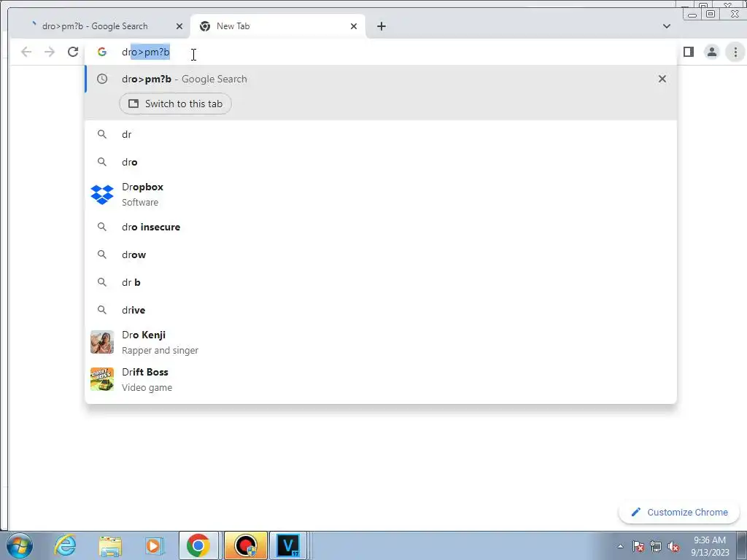The image size is (747, 560).
Task: Click the Google logo in address bar
Action: pos(102,52)
